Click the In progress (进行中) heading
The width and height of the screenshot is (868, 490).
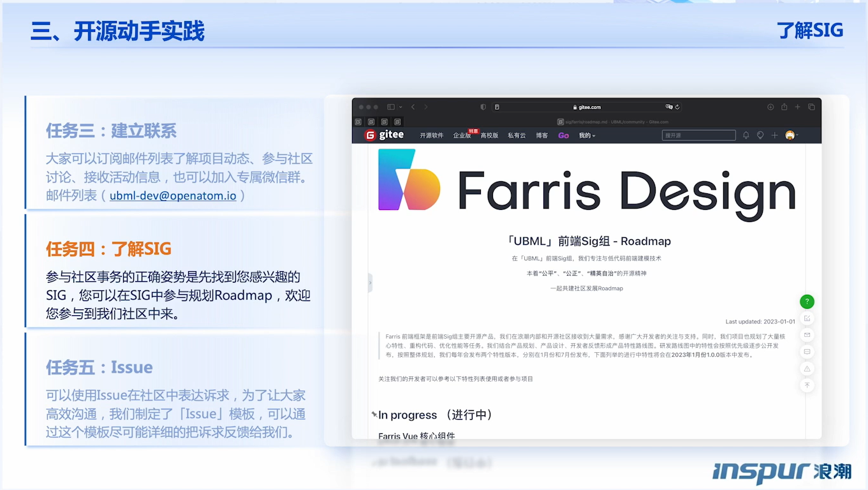pyautogui.click(x=436, y=415)
